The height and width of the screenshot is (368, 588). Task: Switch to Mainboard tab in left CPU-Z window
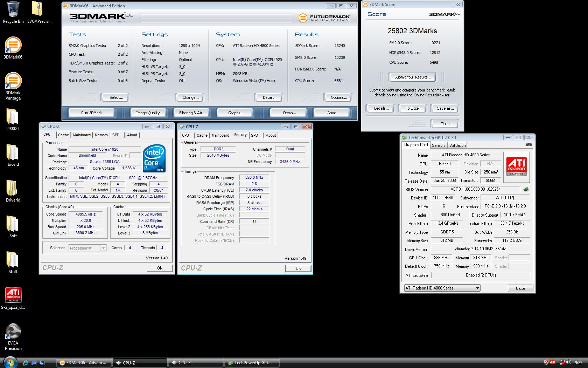pos(82,135)
